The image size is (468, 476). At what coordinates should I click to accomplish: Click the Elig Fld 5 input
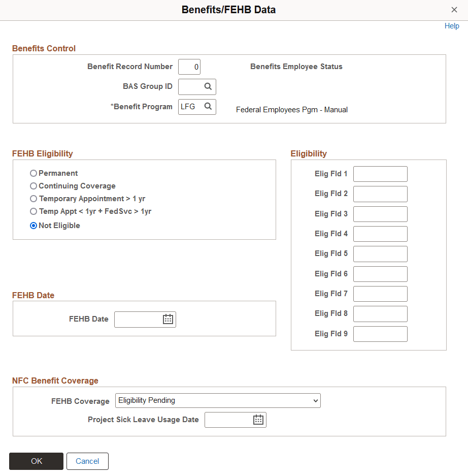coord(380,253)
